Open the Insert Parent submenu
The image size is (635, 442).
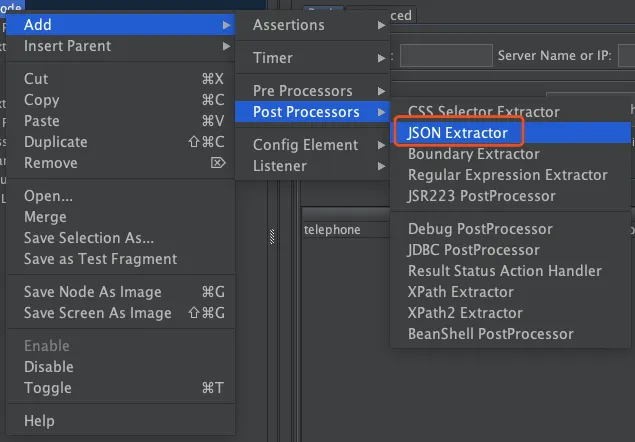[x=120, y=46]
